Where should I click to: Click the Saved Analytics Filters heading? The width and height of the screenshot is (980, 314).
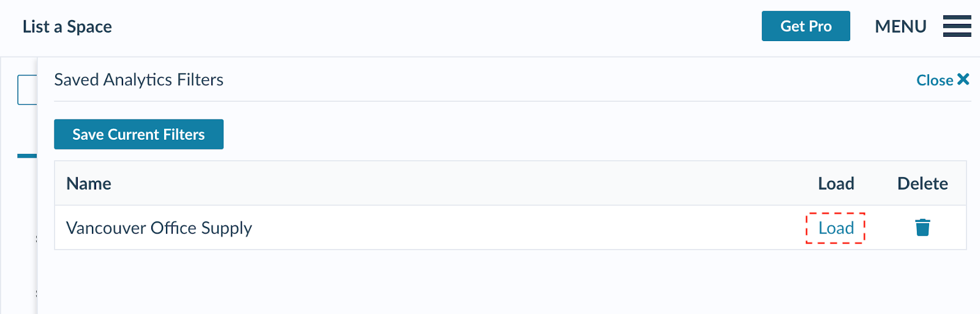point(138,80)
